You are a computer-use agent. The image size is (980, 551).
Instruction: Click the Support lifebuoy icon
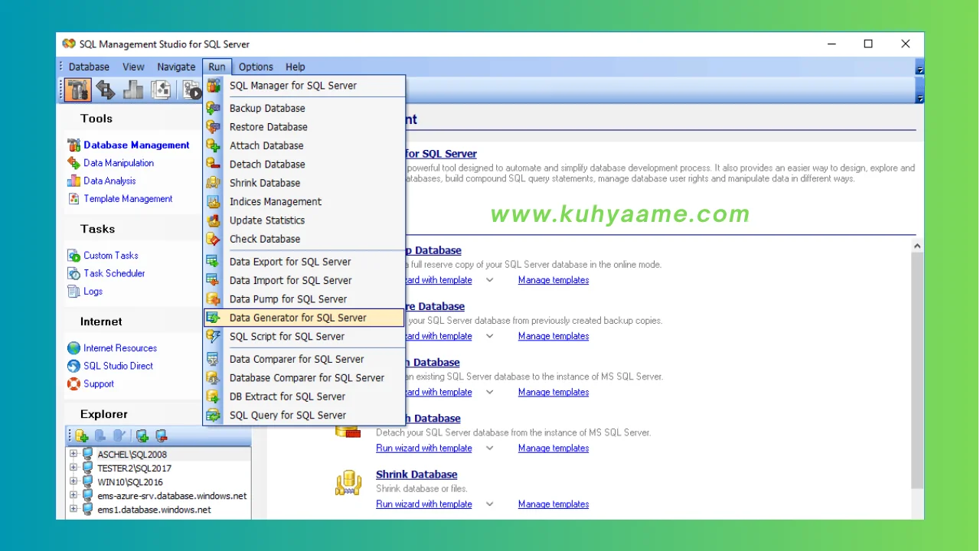(x=73, y=384)
